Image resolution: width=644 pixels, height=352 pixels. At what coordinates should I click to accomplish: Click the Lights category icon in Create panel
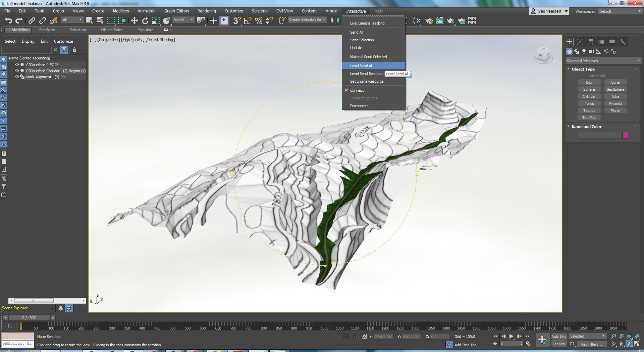pos(584,51)
